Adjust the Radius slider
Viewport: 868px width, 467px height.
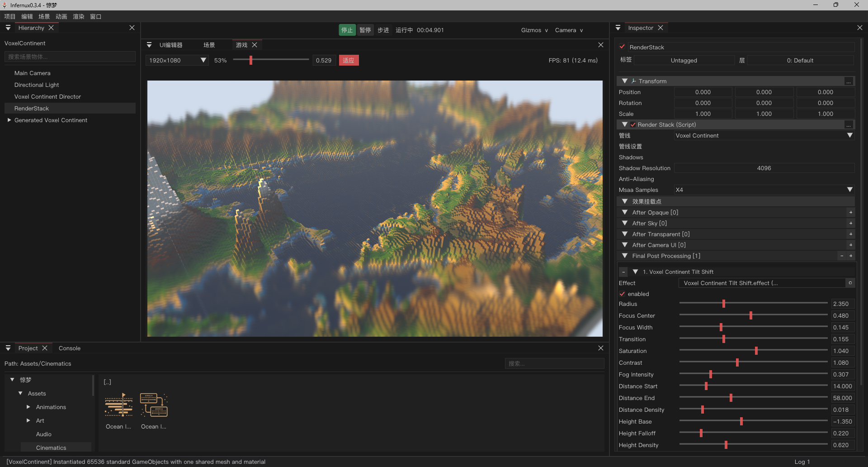pos(753,304)
